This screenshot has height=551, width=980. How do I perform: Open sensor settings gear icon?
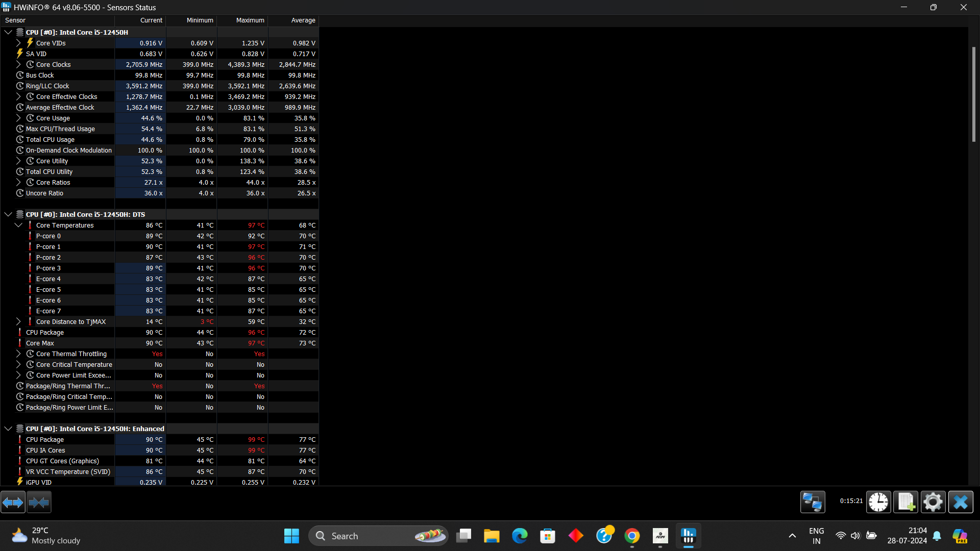pos(933,503)
